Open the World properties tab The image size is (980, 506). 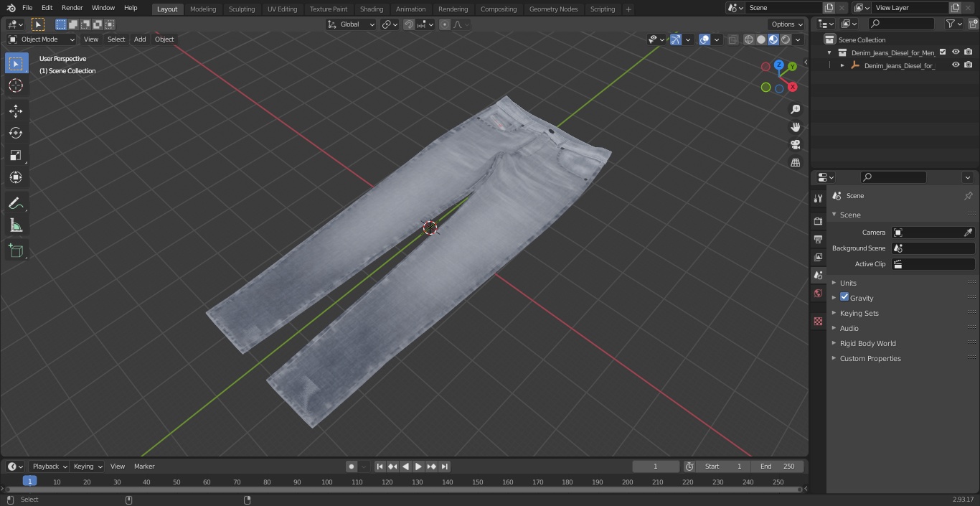click(x=818, y=293)
